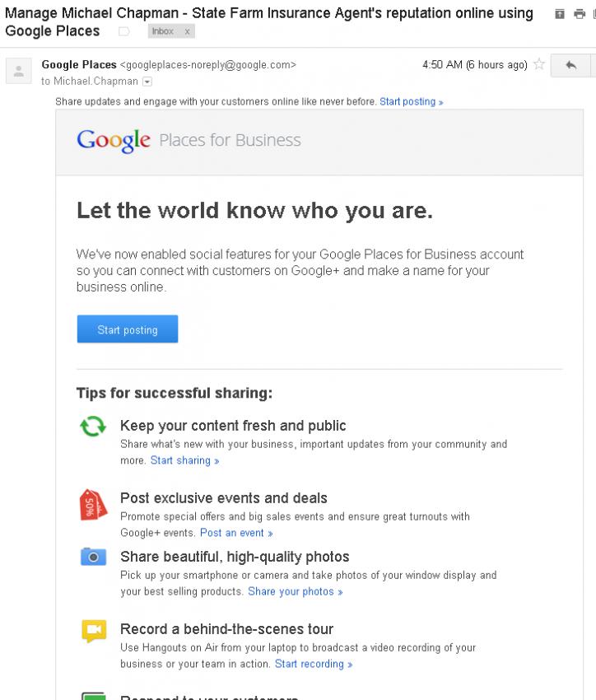Follow the Share your photos link
Screen dimensions: 596x700
click(x=296, y=591)
